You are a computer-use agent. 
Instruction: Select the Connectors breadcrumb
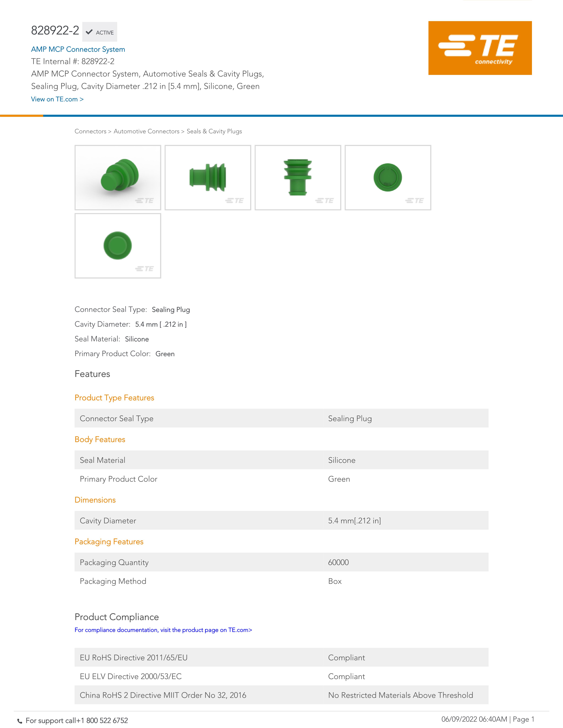(90, 131)
